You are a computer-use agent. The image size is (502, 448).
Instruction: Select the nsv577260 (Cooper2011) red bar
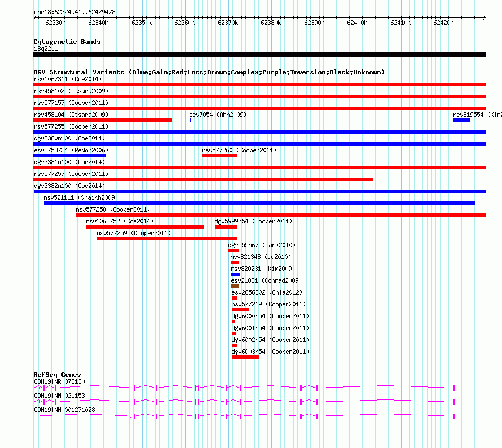point(219,156)
